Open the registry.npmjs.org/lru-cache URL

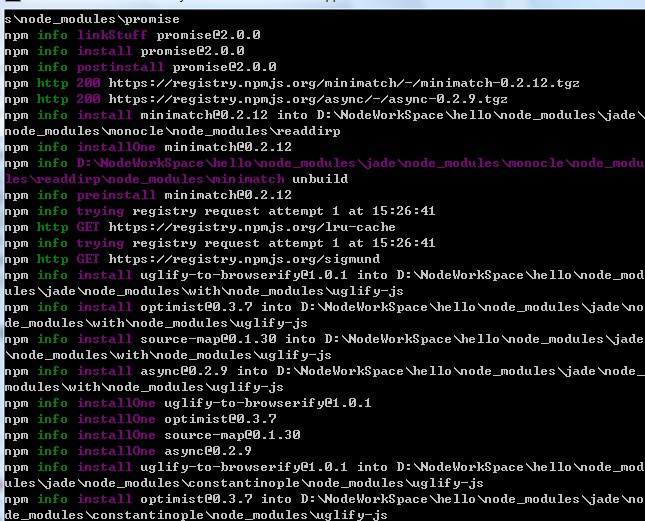click(252, 227)
